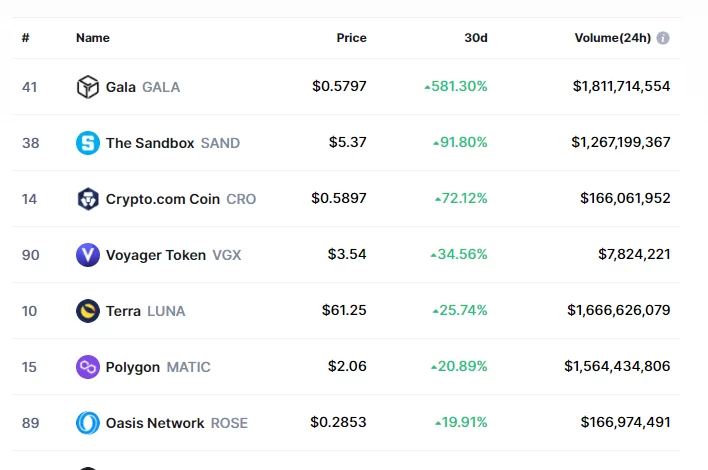This screenshot has height=470, width=708.
Task: Open Voyager Token VGX link
Action: [173, 255]
